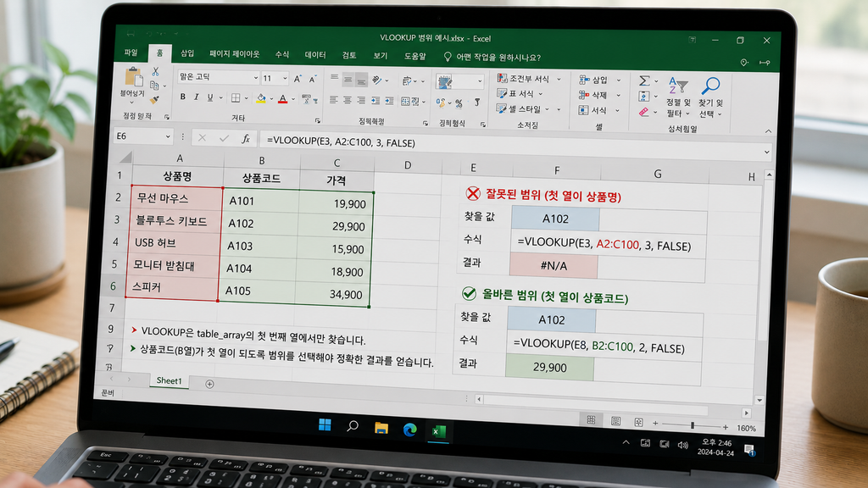
Task: Click the Increase Indent icon
Action: pyautogui.click(x=390, y=101)
